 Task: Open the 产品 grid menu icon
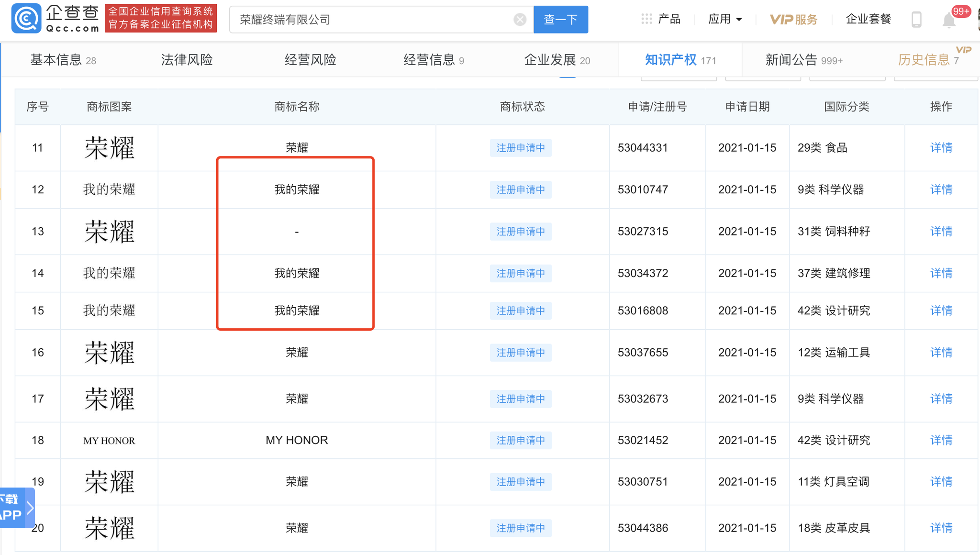coord(646,19)
